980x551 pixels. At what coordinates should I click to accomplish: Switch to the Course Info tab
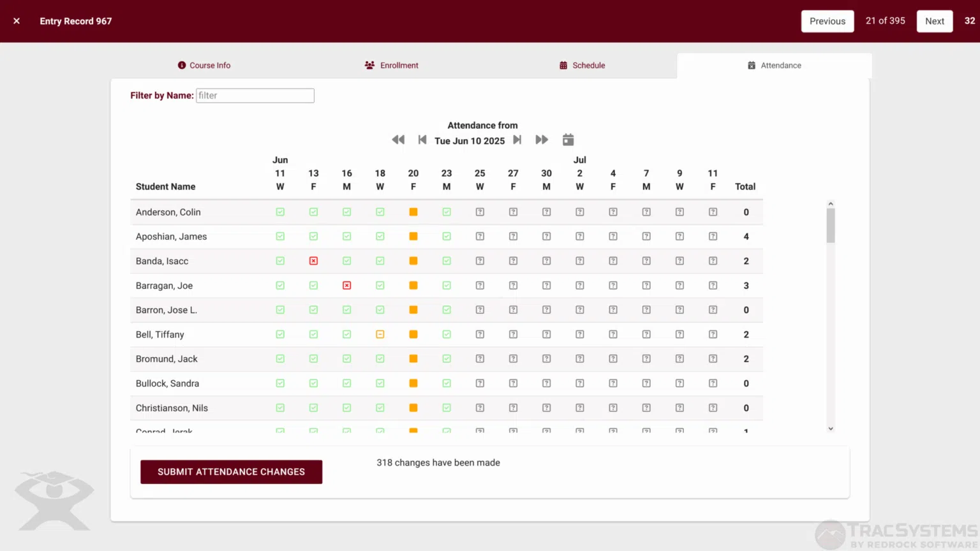[x=204, y=65]
